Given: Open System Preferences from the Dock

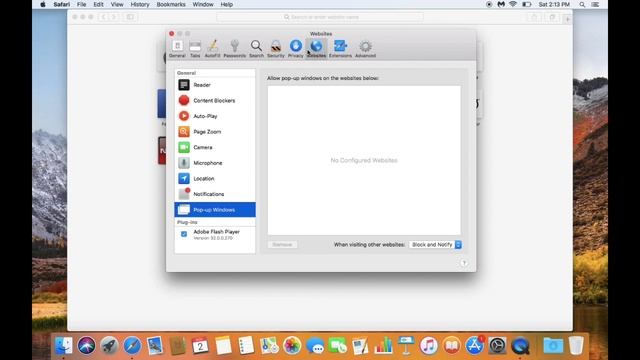Looking at the screenshot, I should click(x=497, y=346).
